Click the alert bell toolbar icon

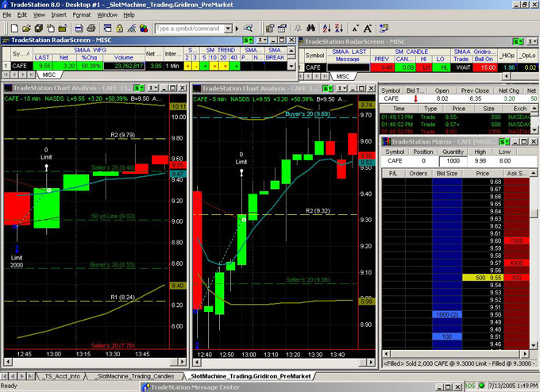click(299, 29)
